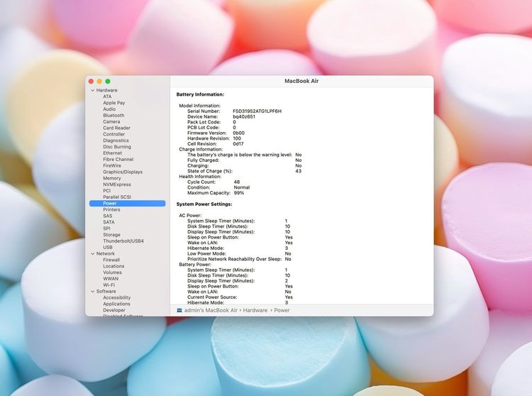Collapse the Network section chevron
Image resolution: width=532 pixels, height=396 pixels.
(93, 254)
